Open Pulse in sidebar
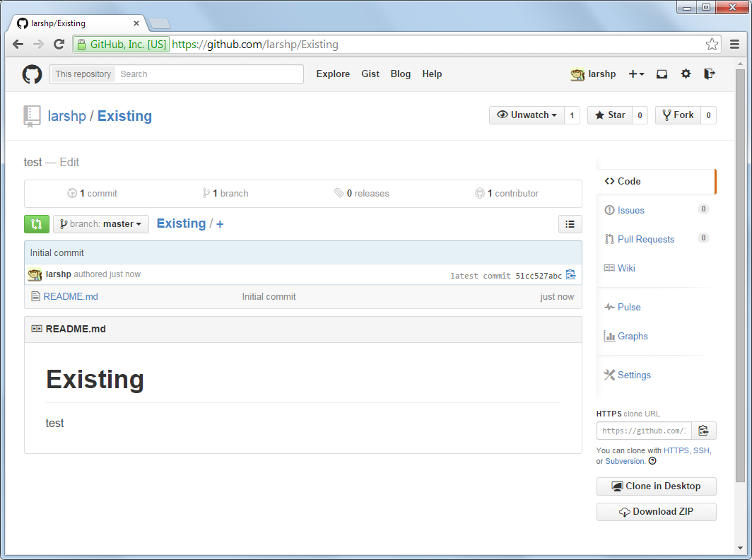Viewport: 752px width, 560px height. pos(629,307)
